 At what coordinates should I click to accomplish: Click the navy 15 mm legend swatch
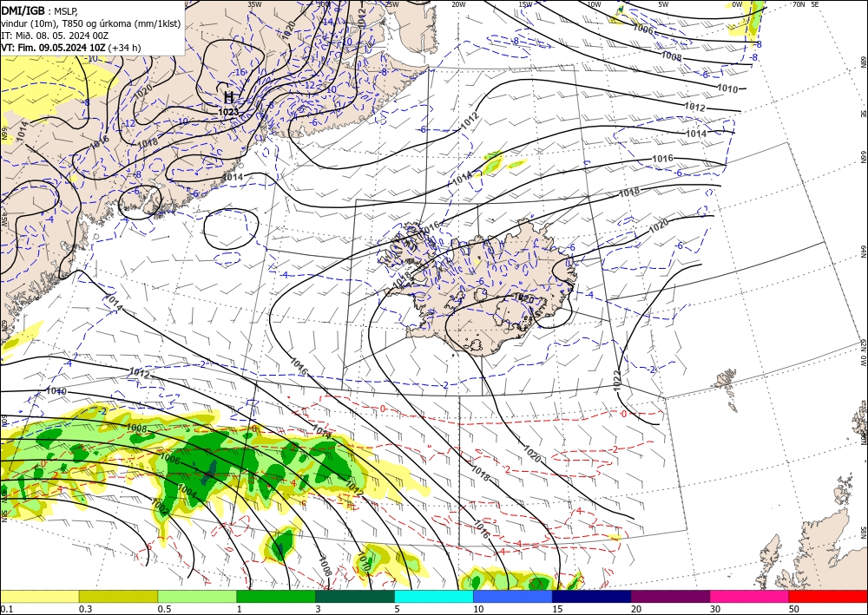[x=592, y=596]
